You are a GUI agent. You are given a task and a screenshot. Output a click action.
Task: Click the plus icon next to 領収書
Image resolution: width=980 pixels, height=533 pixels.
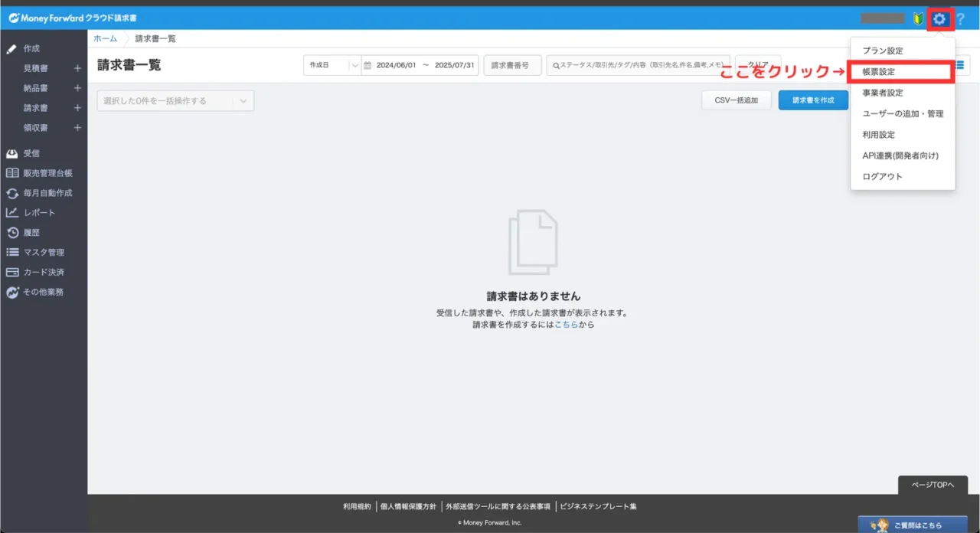pos(77,128)
